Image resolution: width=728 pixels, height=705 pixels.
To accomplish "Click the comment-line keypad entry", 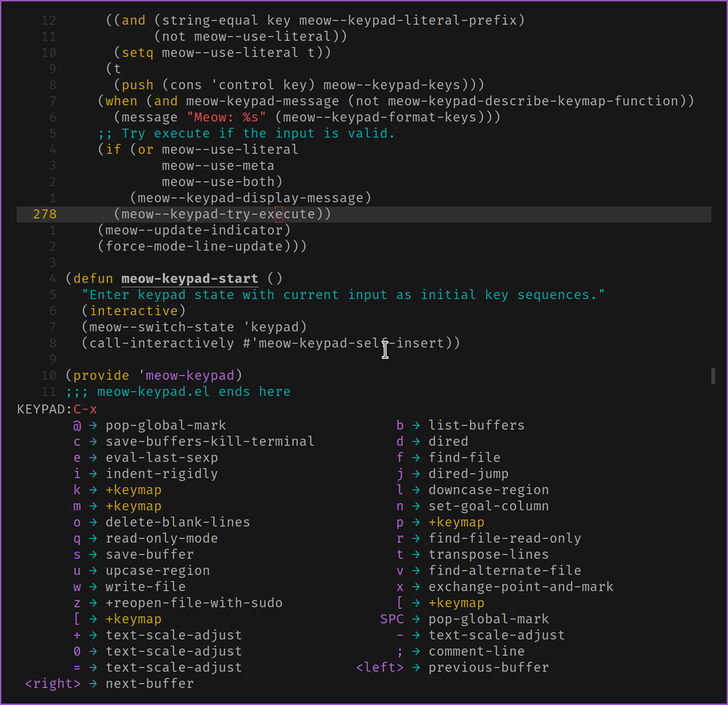I will coord(476,651).
